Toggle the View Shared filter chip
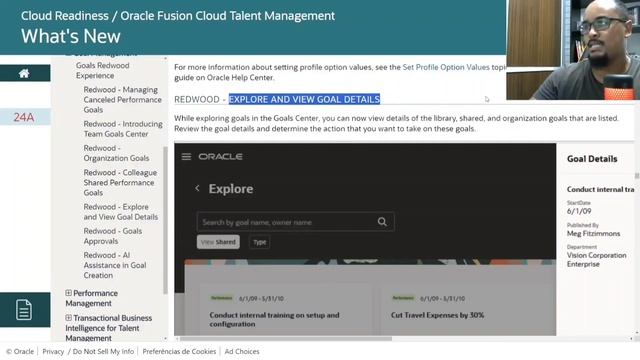The height and width of the screenshot is (360, 640). (218, 242)
